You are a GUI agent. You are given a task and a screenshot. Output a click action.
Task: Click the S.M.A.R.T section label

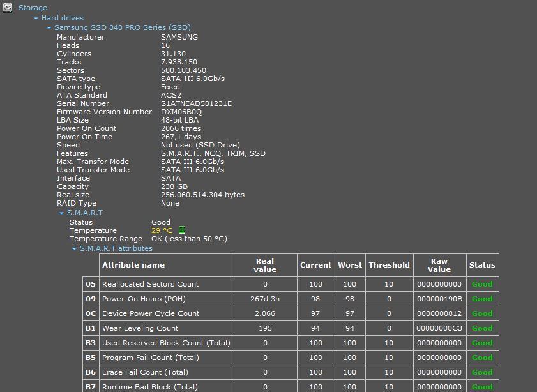click(84, 213)
